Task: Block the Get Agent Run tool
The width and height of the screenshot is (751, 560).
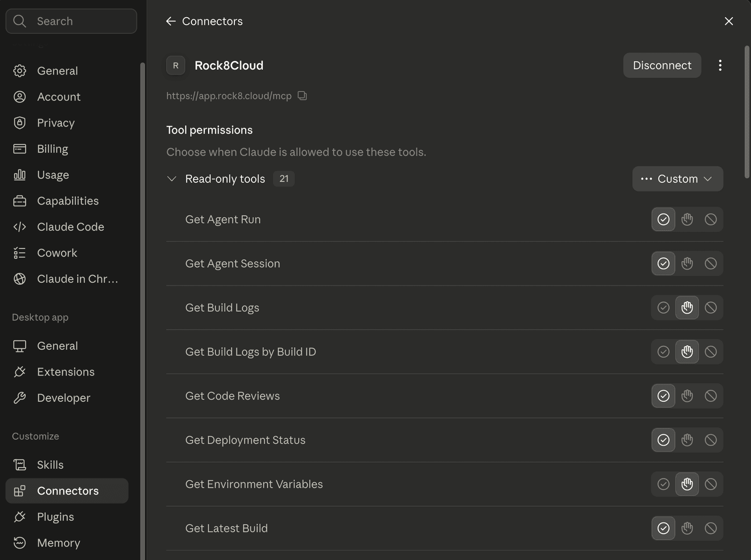Action: coord(711,219)
